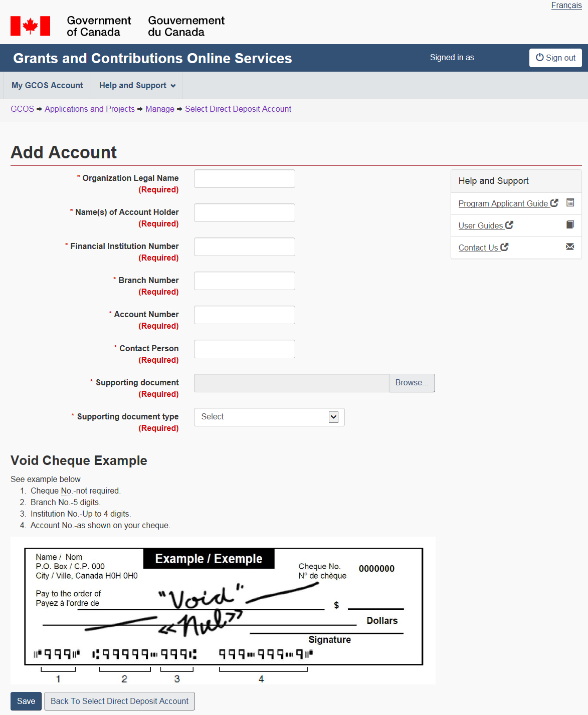The width and height of the screenshot is (588, 715).
Task: Click the void cheque example image
Action: click(223, 610)
